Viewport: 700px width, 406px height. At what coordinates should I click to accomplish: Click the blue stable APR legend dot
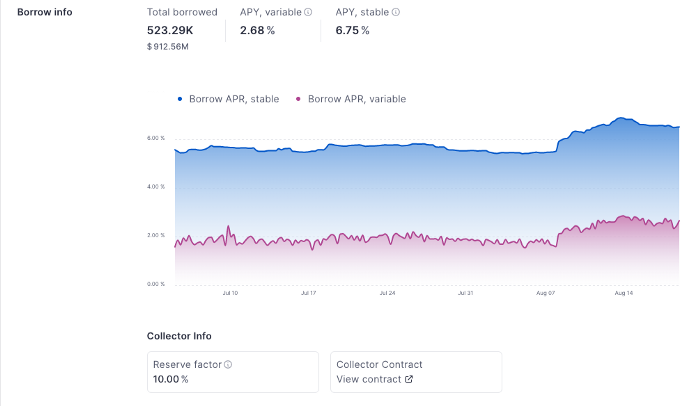180,99
